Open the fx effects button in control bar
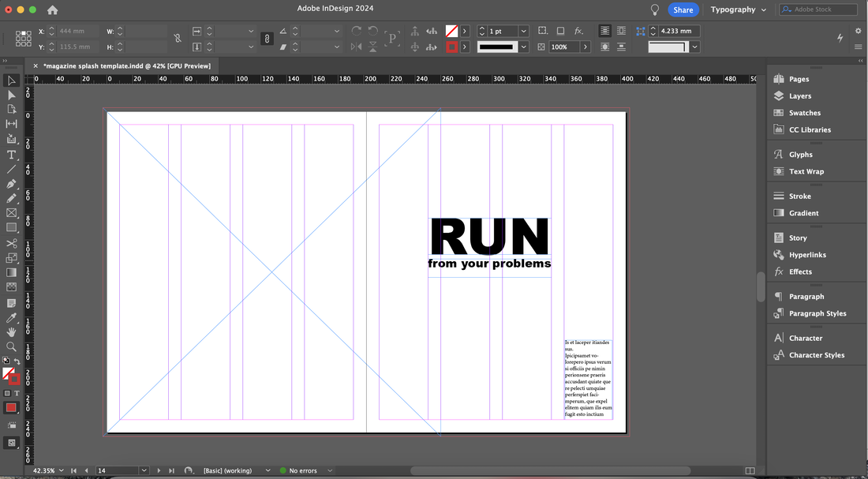This screenshot has width=868, height=479. 578,31
